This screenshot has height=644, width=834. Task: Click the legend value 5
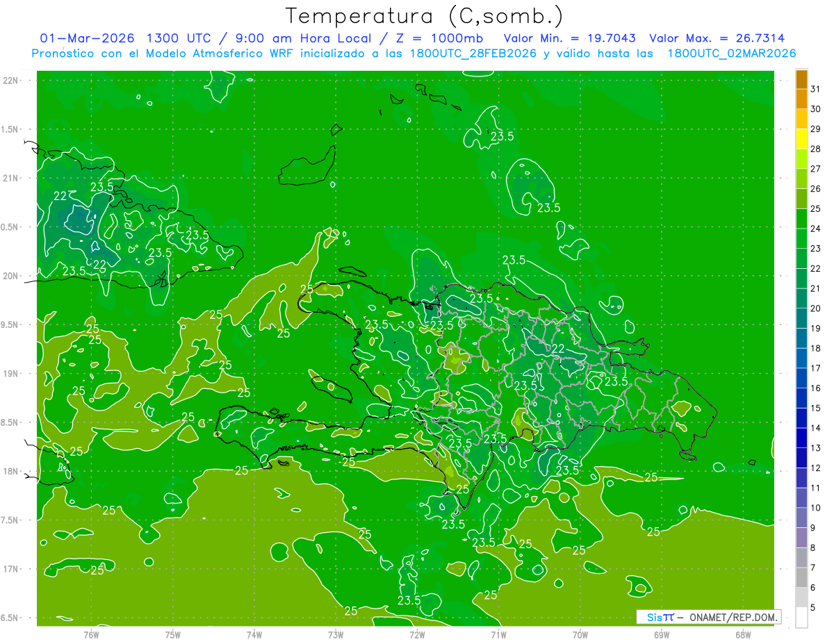point(813,608)
